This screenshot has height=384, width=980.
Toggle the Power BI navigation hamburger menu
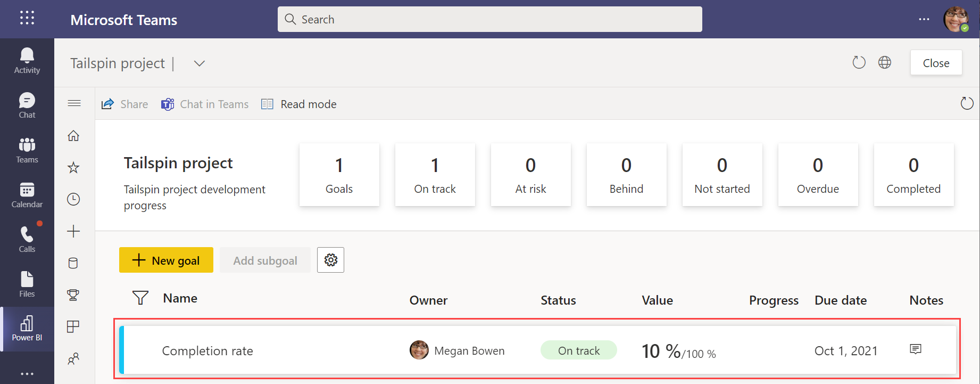tap(74, 103)
